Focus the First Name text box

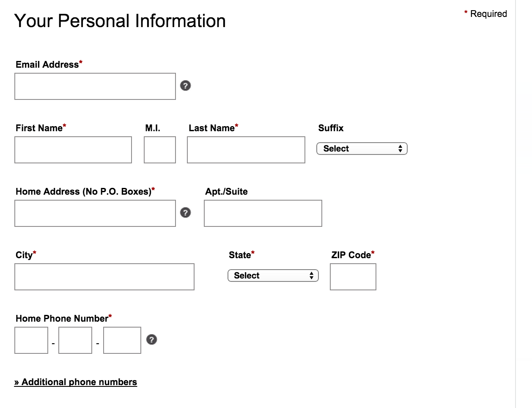pyautogui.click(x=73, y=150)
